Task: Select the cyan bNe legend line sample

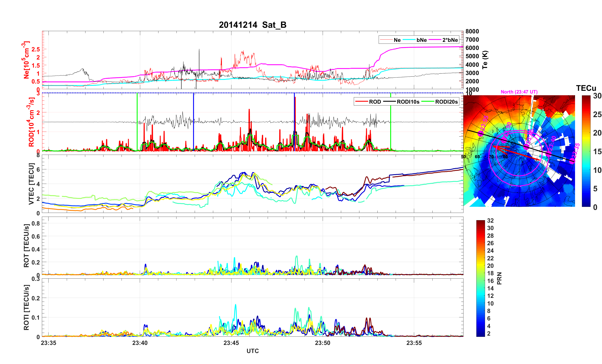Action: (409, 40)
